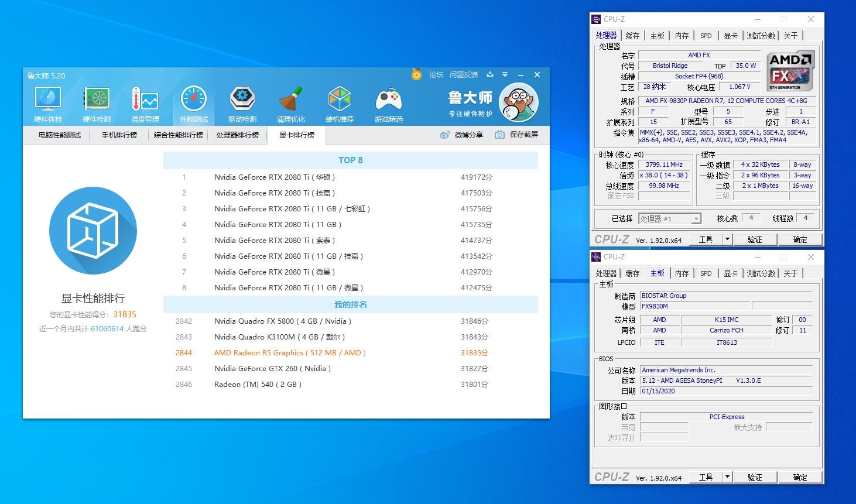Screen dimensions: 856x504
Task: Click rank 5 RTX 2080 Ti (索泰) row
Action: [x=350, y=240]
